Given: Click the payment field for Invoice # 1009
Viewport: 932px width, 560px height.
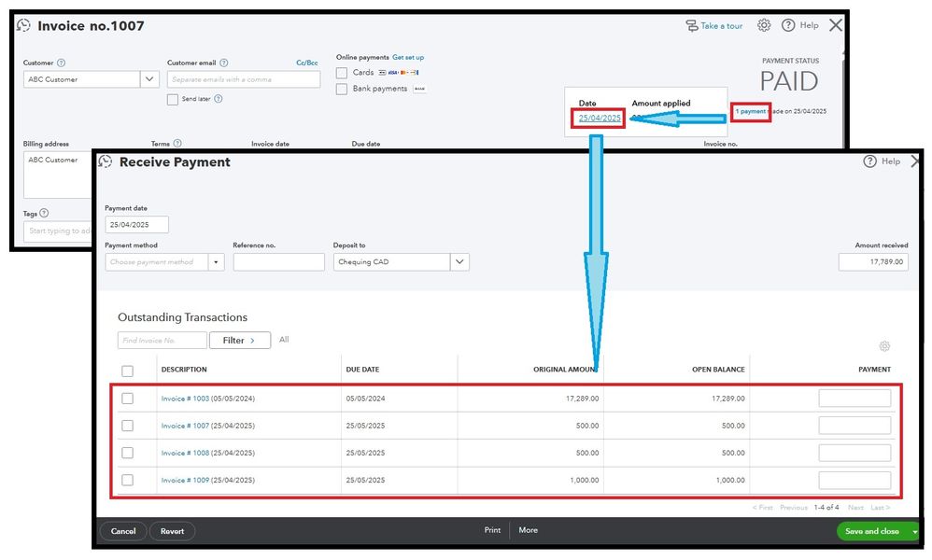Looking at the screenshot, I should [x=854, y=480].
